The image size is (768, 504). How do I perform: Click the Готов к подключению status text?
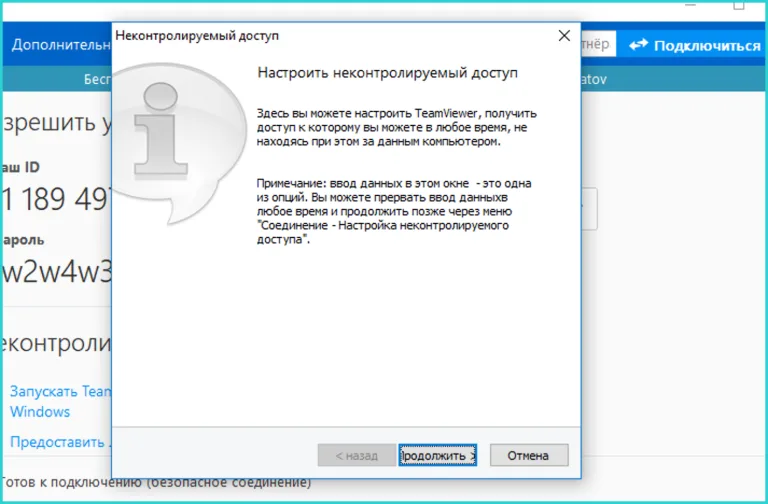tap(156, 483)
